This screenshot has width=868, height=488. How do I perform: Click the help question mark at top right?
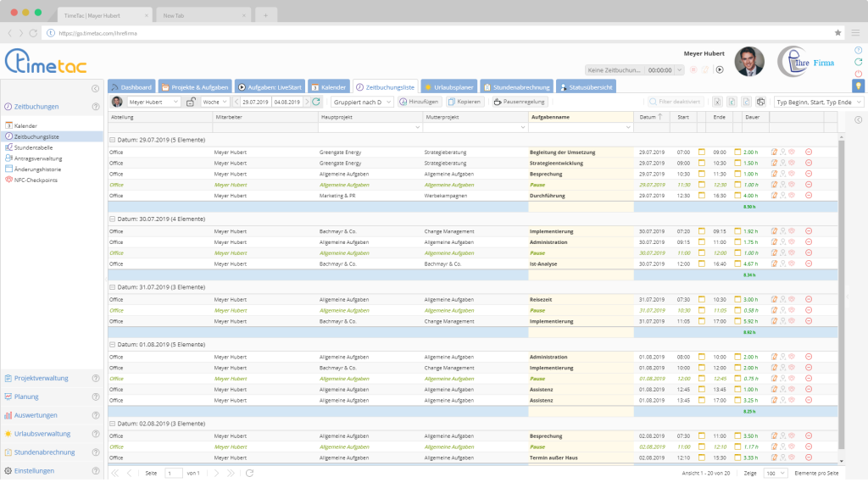click(858, 50)
